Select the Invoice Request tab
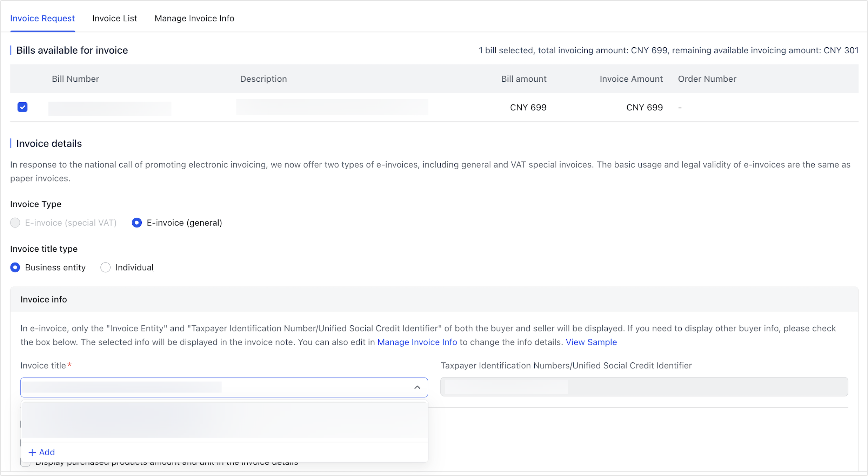 pyautogui.click(x=42, y=18)
